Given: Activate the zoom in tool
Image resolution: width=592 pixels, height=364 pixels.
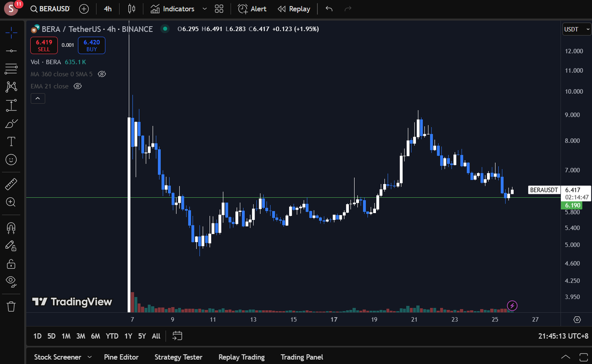Looking at the screenshot, I should [11, 202].
